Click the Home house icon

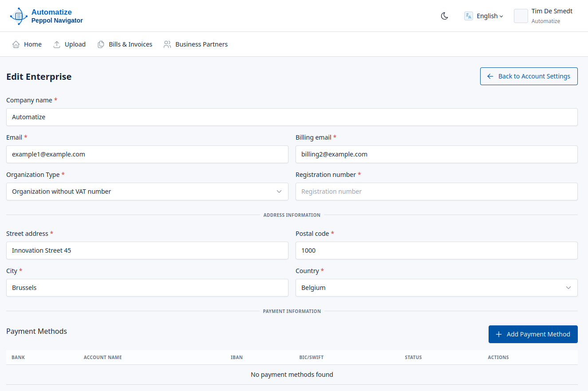click(x=16, y=44)
